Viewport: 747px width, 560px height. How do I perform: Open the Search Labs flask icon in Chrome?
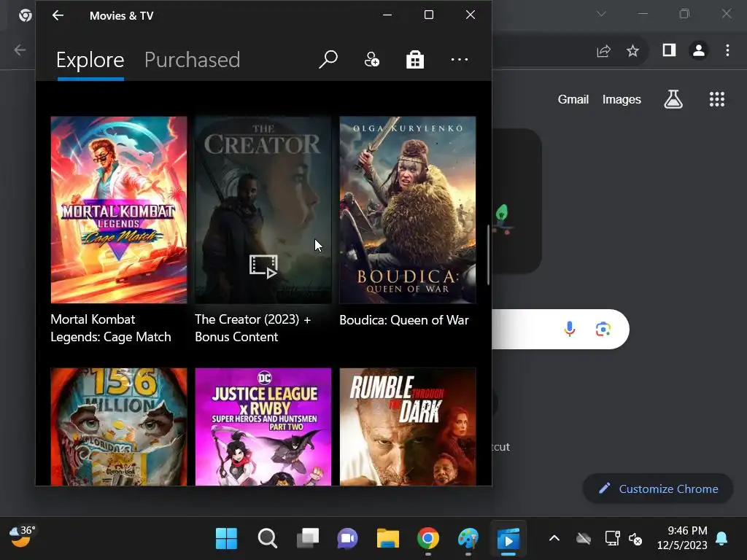tap(673, 99)
